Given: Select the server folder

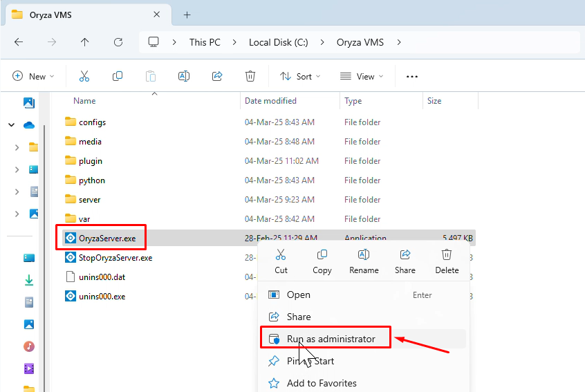Looking at the screenshot, I should [x=89, y=200].
